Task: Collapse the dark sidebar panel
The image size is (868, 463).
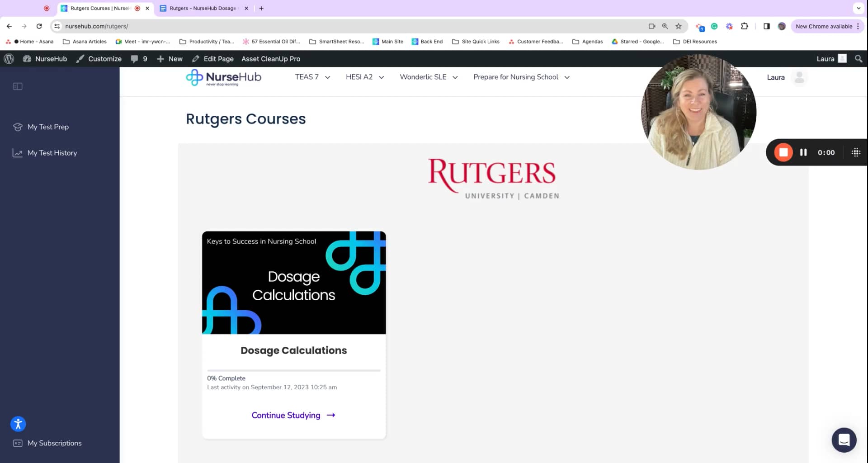Action: 18,86
